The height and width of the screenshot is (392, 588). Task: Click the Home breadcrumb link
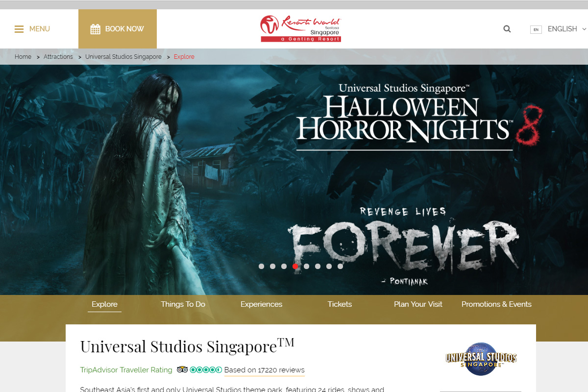click(23, 57)
